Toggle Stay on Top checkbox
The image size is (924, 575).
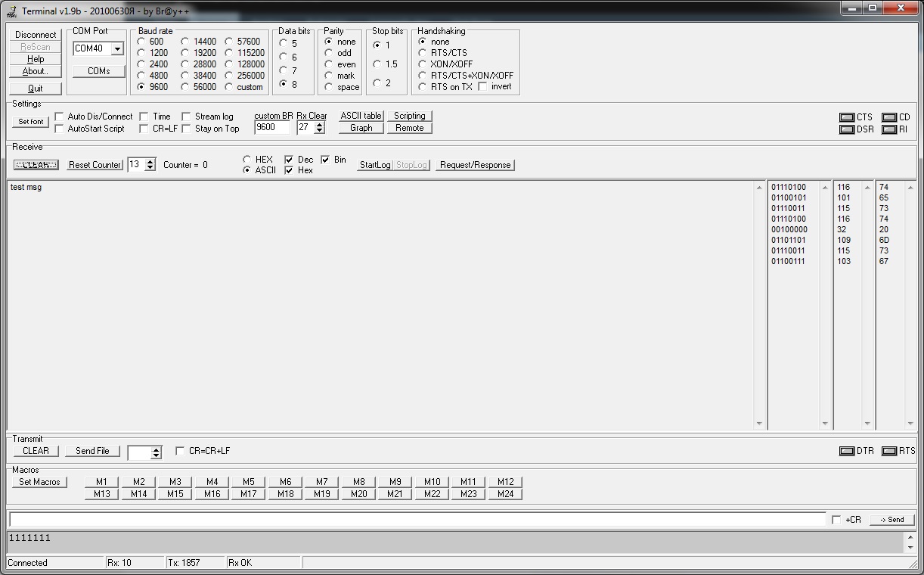187,129
